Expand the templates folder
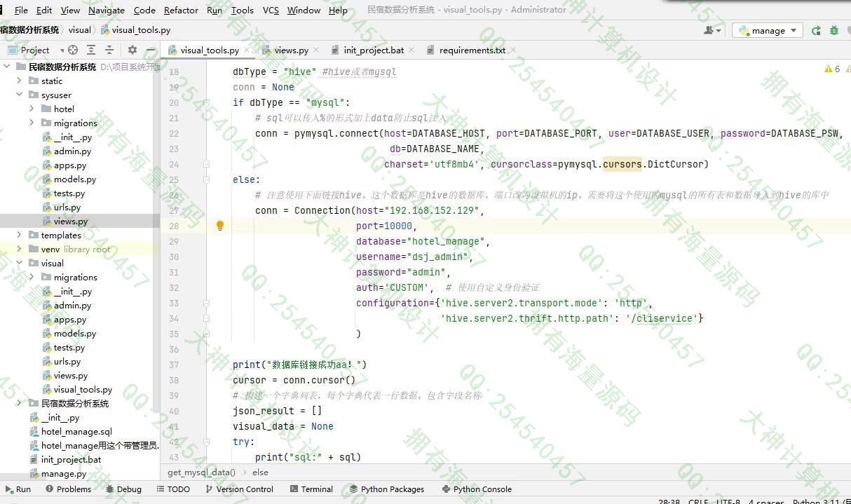 click(20, 235)
